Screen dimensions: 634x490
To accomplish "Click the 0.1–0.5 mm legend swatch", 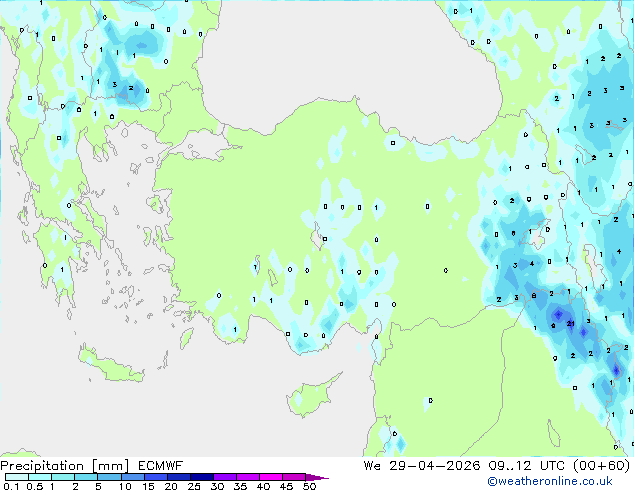I will [x=17, y=477].
